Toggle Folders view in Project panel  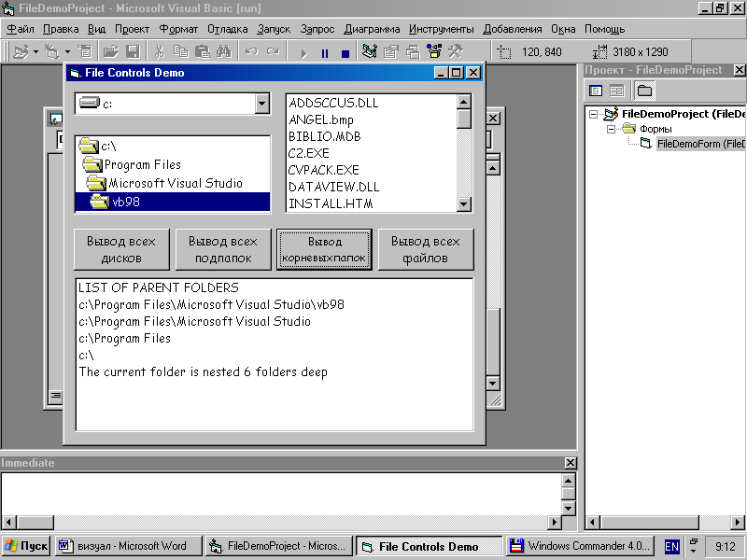click(644, 91)
